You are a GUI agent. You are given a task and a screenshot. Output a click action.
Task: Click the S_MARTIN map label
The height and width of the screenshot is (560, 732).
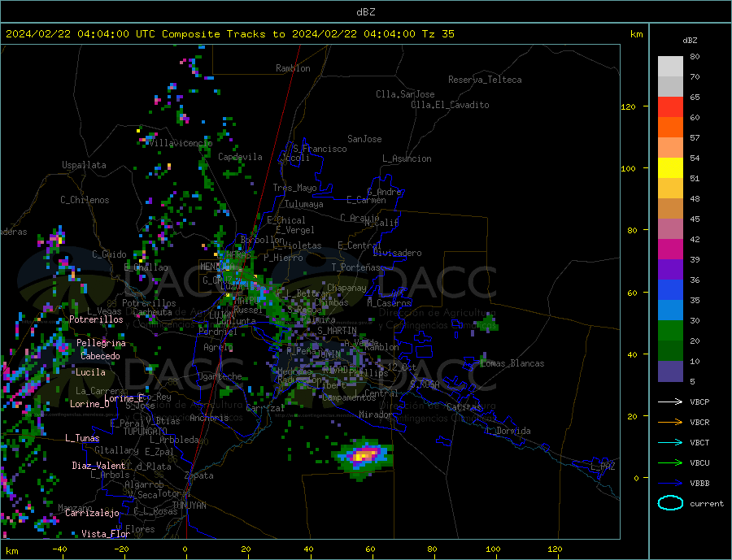[x=337, y=331]
